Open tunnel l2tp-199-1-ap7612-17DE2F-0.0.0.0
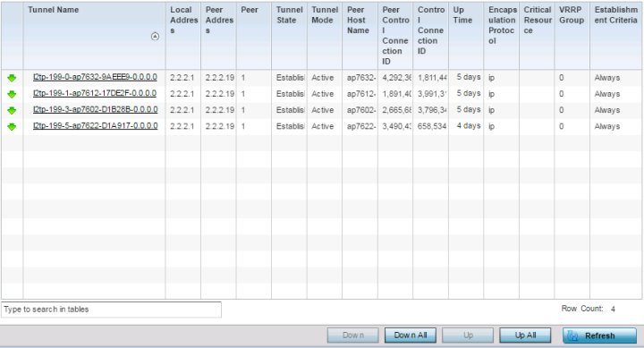This screenshot has height=348, width=644. pyautogui.click(x=95, y=93)
